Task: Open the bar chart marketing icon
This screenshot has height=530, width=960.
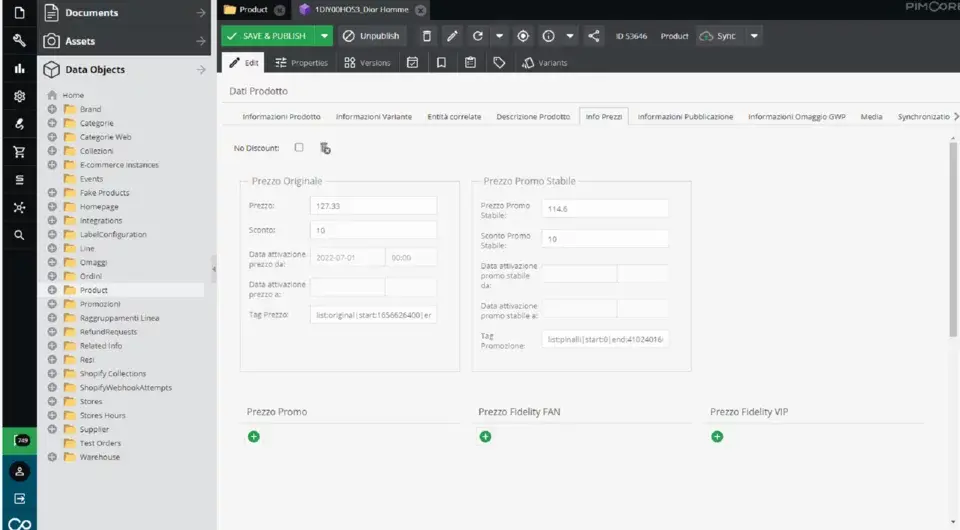Action: pos(20,68)
